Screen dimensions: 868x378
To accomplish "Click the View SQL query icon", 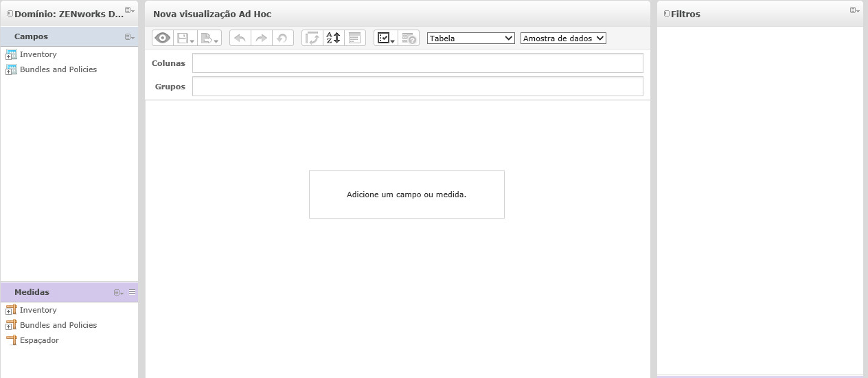I will click(409, 38).
